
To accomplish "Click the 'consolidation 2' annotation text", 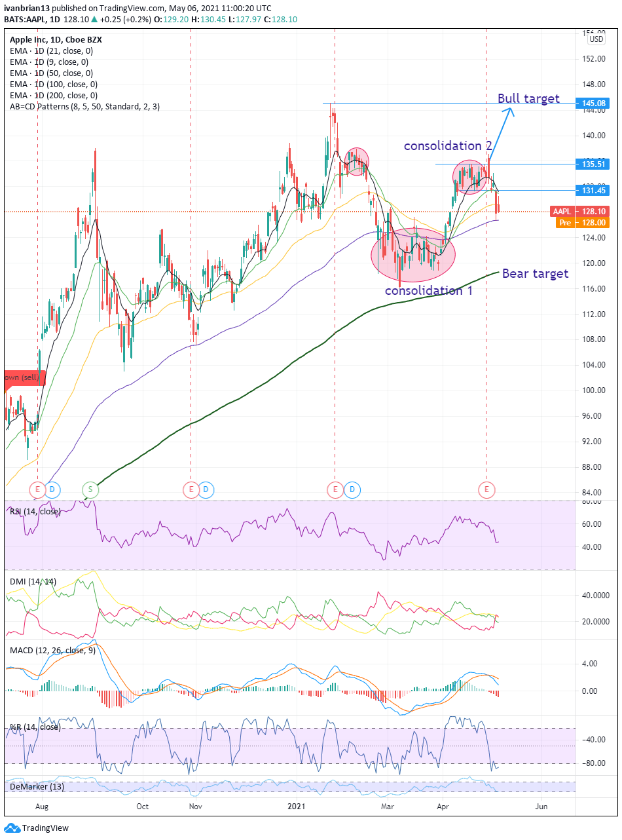I will pyautogui.click(x=448, y=145).
